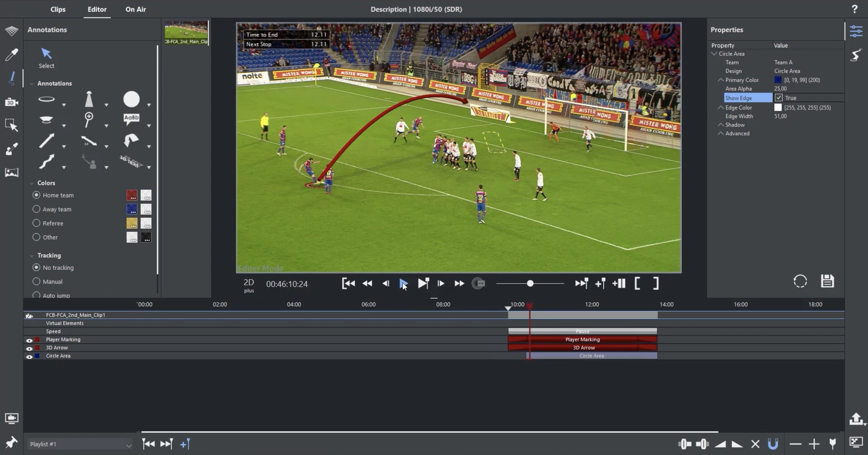Open the help question mark
The image size is (868, 455).
pos(854,9)
